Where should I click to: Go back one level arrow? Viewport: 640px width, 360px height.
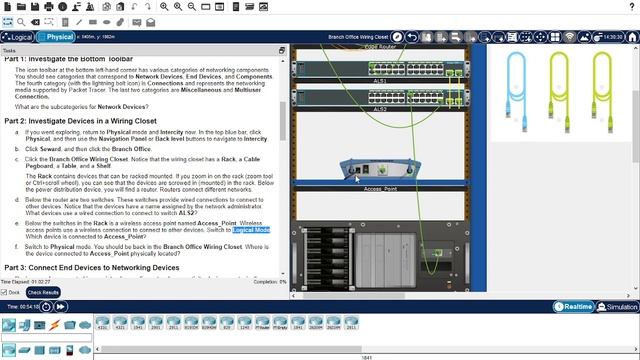point(412,37)
